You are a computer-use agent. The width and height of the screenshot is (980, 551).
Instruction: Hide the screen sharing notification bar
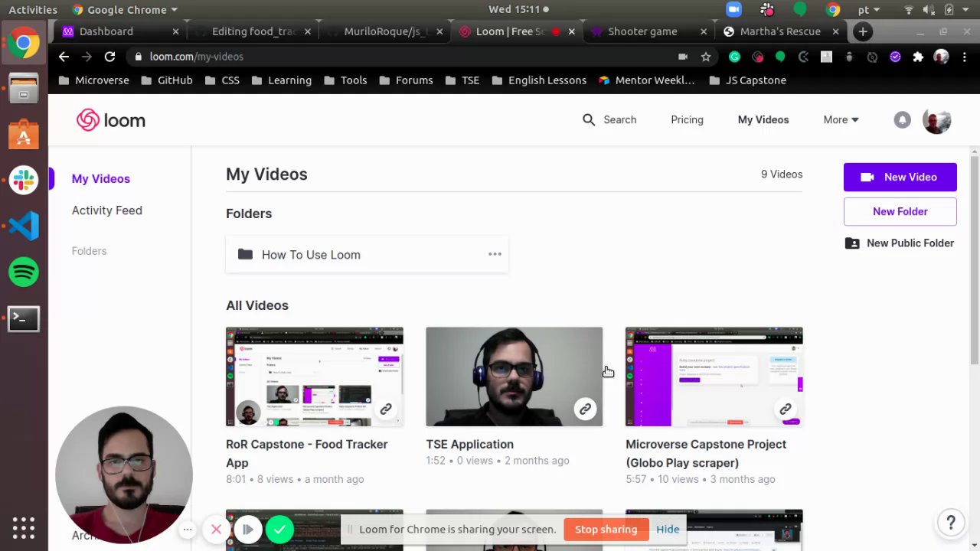pyautogui.click(x=668, y=529)
